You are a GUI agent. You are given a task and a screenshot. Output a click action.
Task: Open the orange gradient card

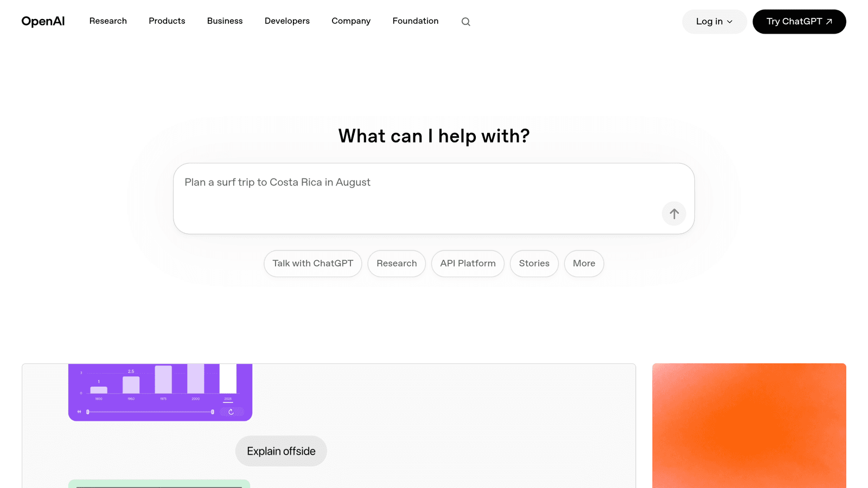pos(749,426)
